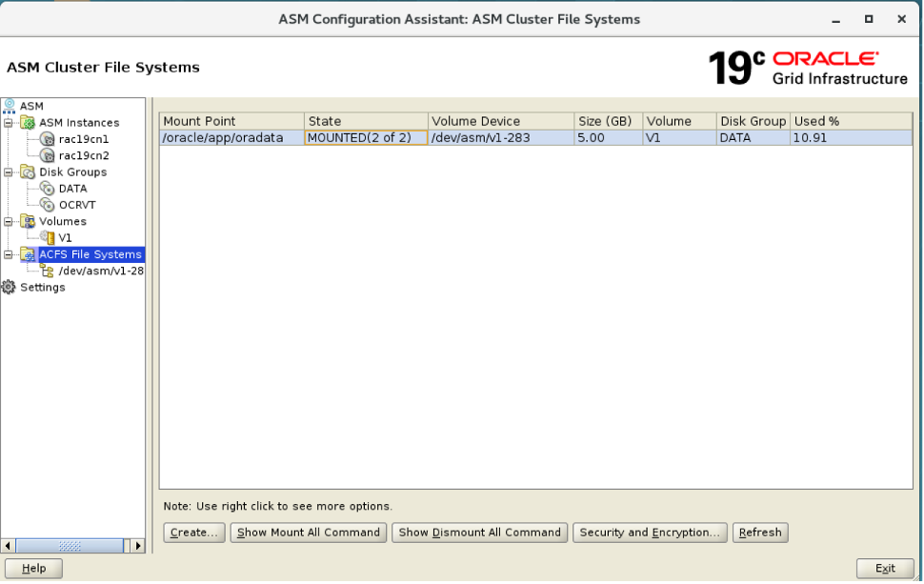This screenshot has width=924, height=584.
Task: Click the Settings gear icon
Action: coord(9,288)
